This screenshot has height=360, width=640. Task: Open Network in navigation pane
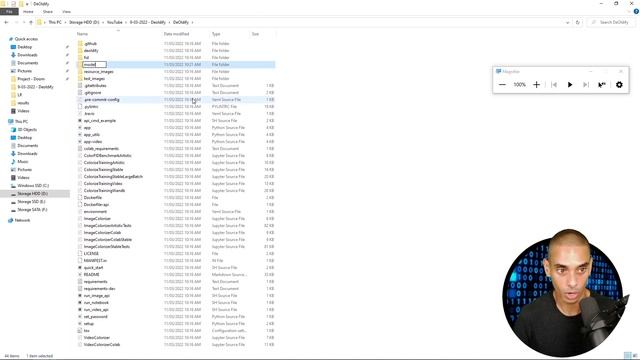click(22, 220)
